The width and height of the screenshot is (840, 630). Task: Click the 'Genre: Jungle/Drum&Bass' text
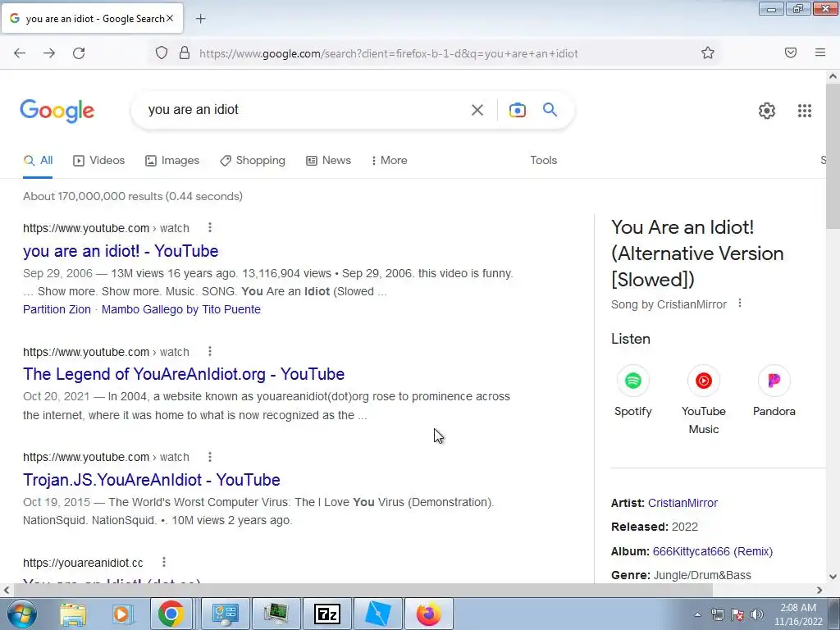[681, 575]
